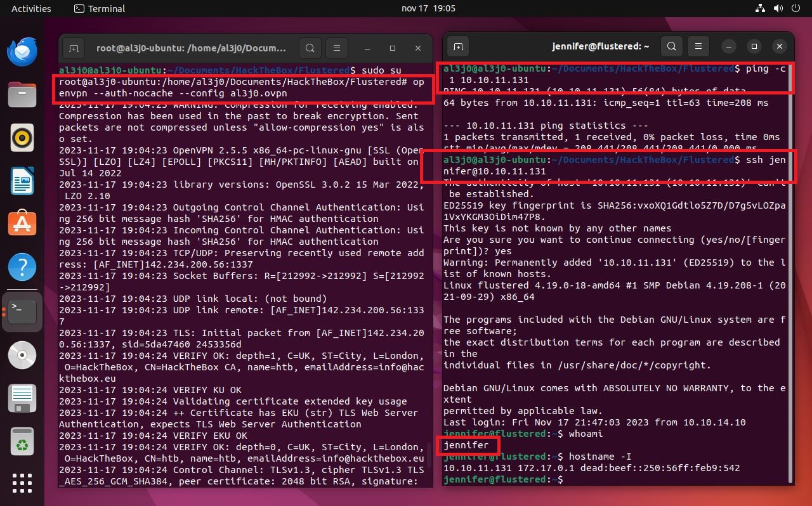Open hamburger menu in jennifer terminal

coord(698,46)
